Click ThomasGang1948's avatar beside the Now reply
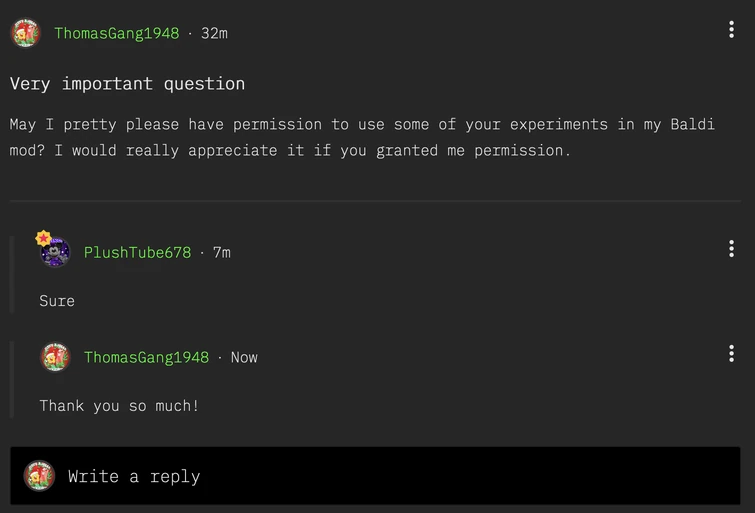The image size is (755, 513). click(55, 357)
